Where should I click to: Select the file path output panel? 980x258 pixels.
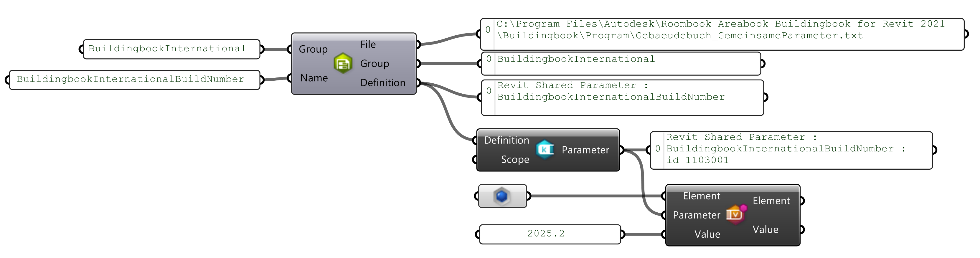coord(722,34)
